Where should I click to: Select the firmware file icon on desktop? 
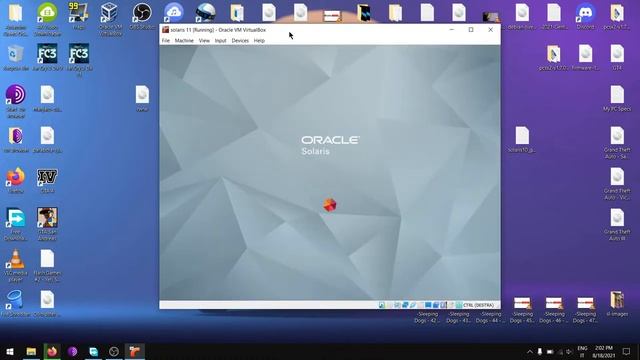click(x=585, y=58)
